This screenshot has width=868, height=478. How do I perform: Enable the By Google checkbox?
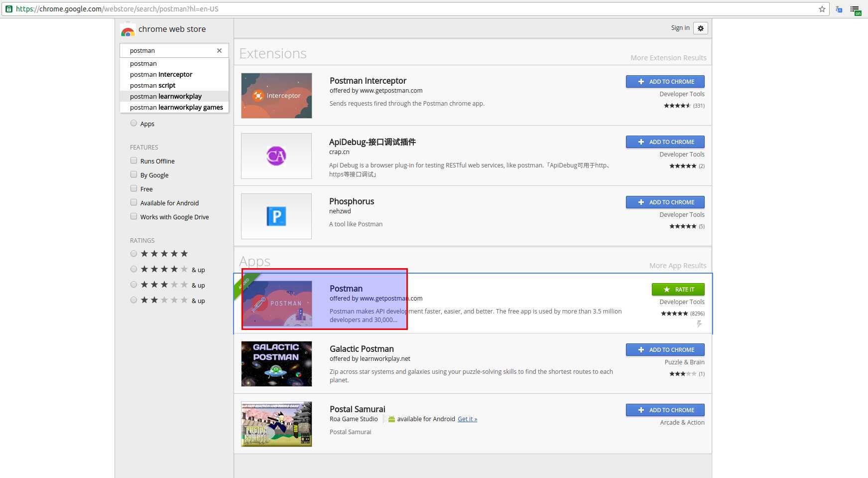tap(133, 174)
